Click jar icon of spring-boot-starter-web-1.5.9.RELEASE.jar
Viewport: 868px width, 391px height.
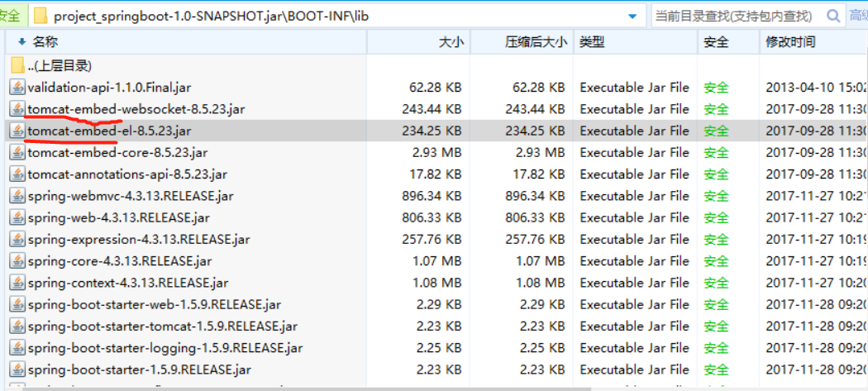[x=17, y=304]
